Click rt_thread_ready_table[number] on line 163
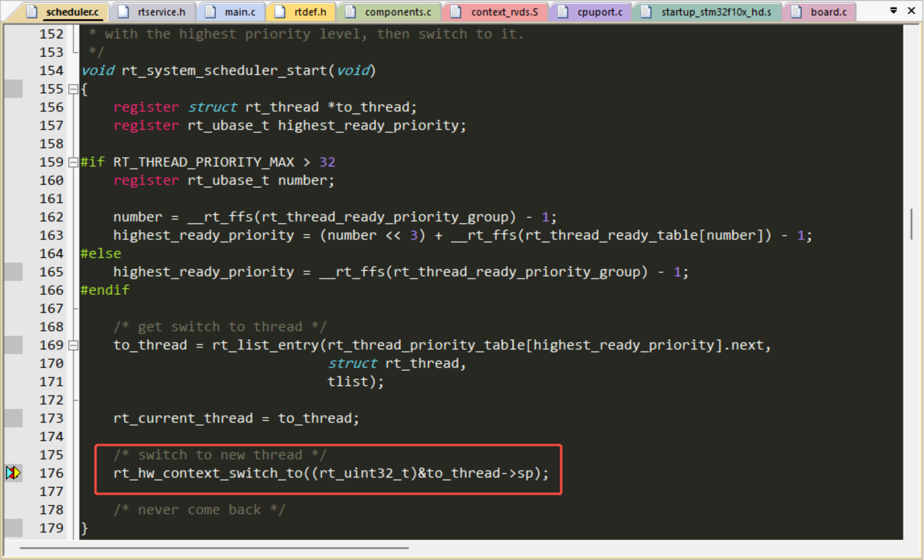Image resolution: width=924 pixels, height=560 pixels. [x=646, y=235]
